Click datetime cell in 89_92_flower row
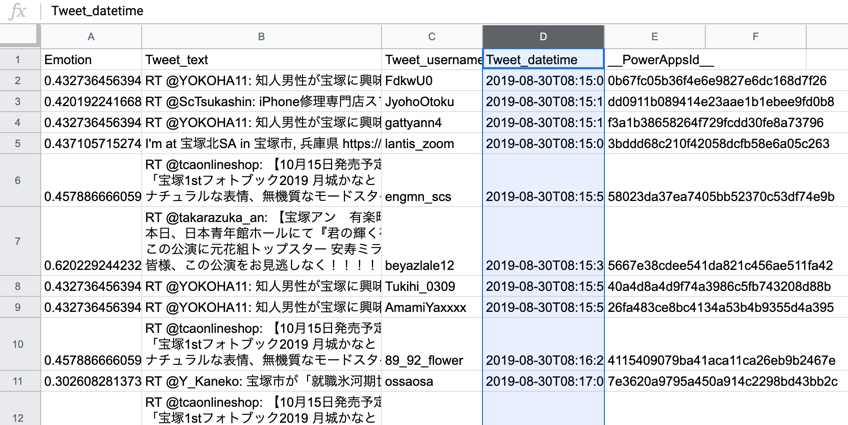The height and width of the screenshot is (425, 848). click(x=544, y=344)
